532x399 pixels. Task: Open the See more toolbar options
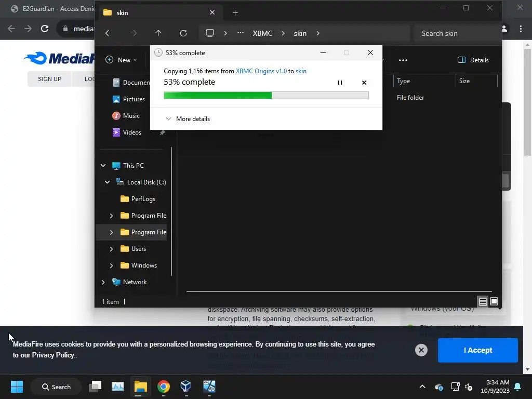[403, 60]
